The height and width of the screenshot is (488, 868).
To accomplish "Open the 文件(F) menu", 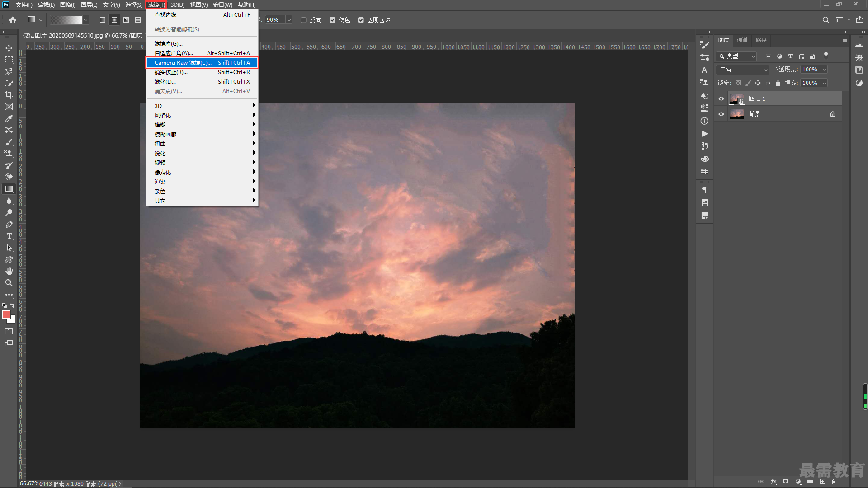I will 24,5.
